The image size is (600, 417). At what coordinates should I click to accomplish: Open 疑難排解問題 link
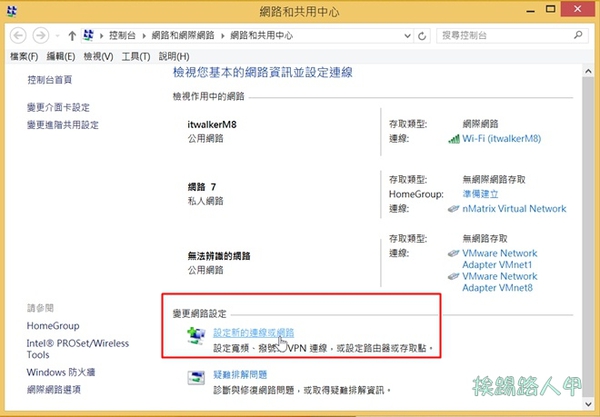tap(240, 375)
